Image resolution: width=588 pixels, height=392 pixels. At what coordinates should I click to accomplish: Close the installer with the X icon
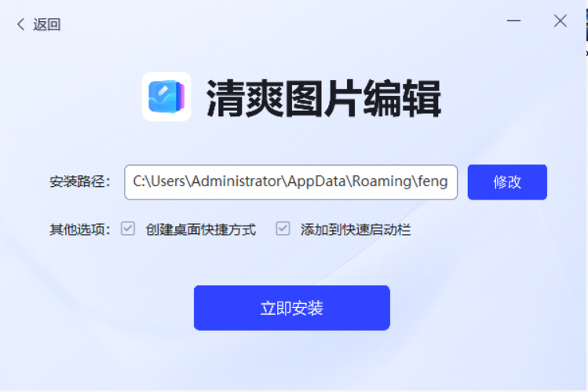click(561, 21)
